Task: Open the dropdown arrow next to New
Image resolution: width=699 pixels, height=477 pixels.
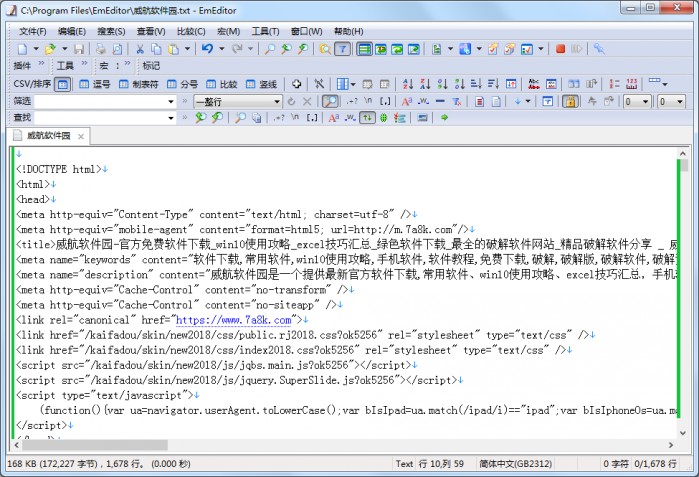Action: point(36,49)
